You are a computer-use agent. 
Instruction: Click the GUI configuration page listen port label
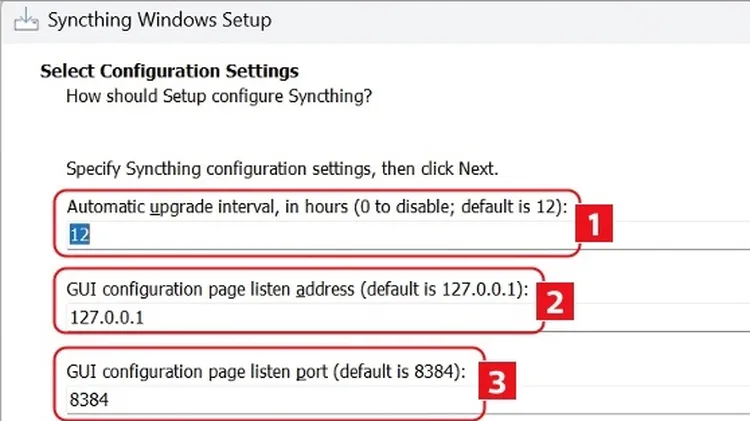[266, 372]
